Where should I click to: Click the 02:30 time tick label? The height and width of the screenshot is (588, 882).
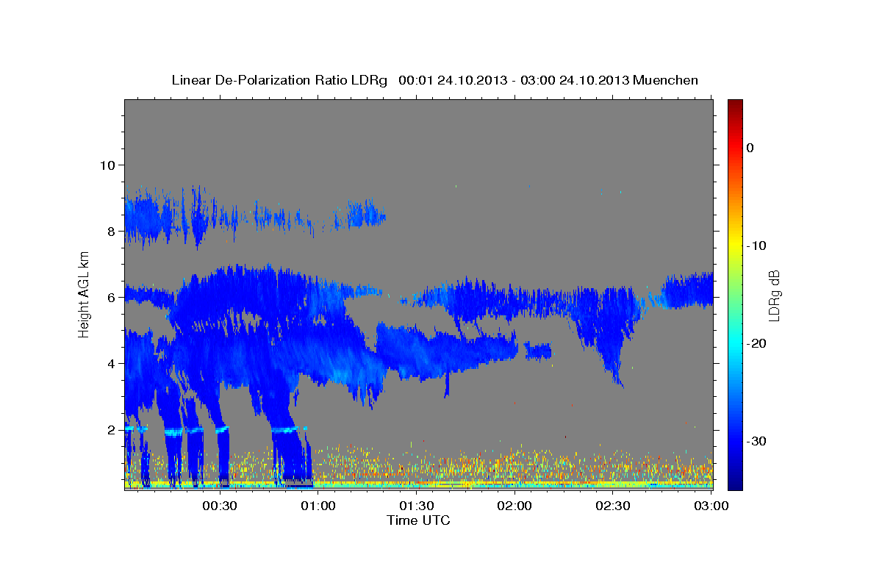[612, 506]
